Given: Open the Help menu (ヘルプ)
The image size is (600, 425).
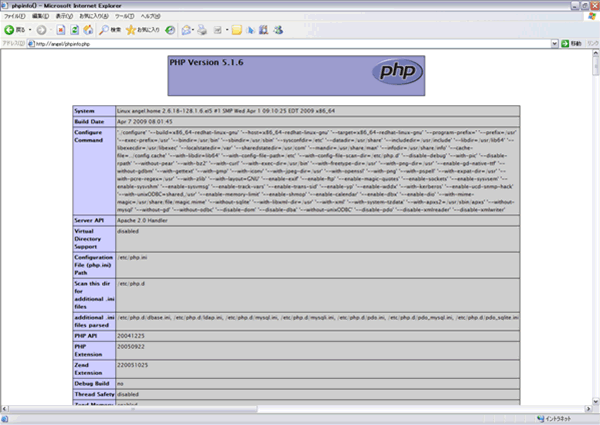Looking at the screenshot, I should click(150, 16).
